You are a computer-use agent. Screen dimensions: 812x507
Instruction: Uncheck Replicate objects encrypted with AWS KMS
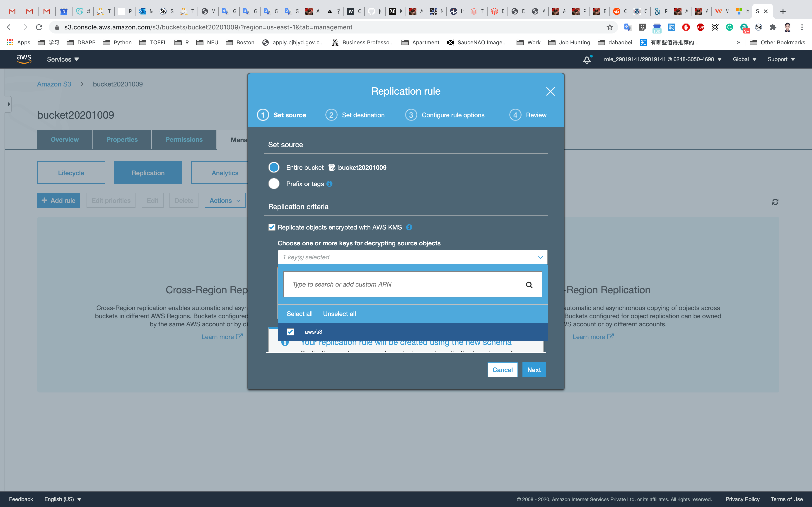[272, 227]
